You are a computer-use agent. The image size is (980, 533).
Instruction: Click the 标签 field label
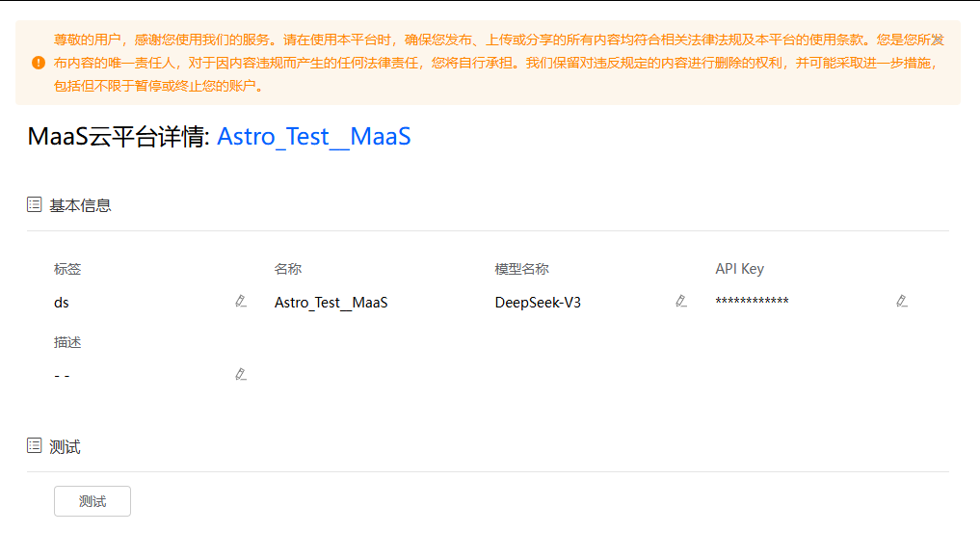[x=67, y=269]
